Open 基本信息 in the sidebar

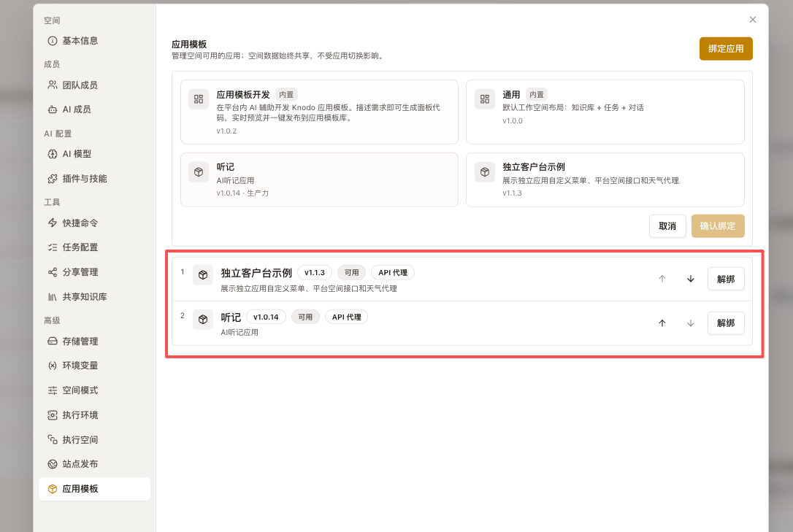94,41
